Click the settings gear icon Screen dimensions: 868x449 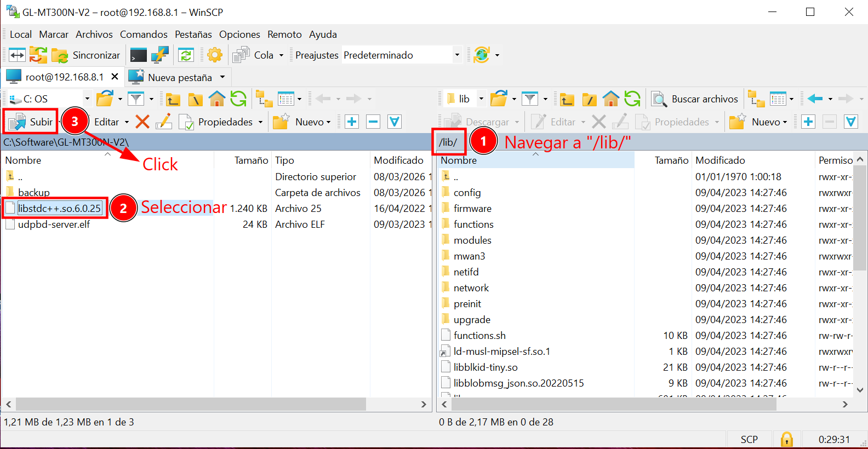[x=215, y=55]
